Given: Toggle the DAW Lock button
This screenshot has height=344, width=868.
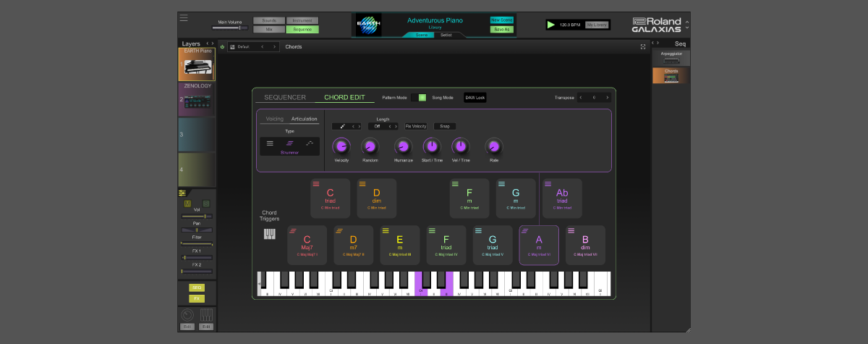Looking at the screenshot, I should point(475,97).
